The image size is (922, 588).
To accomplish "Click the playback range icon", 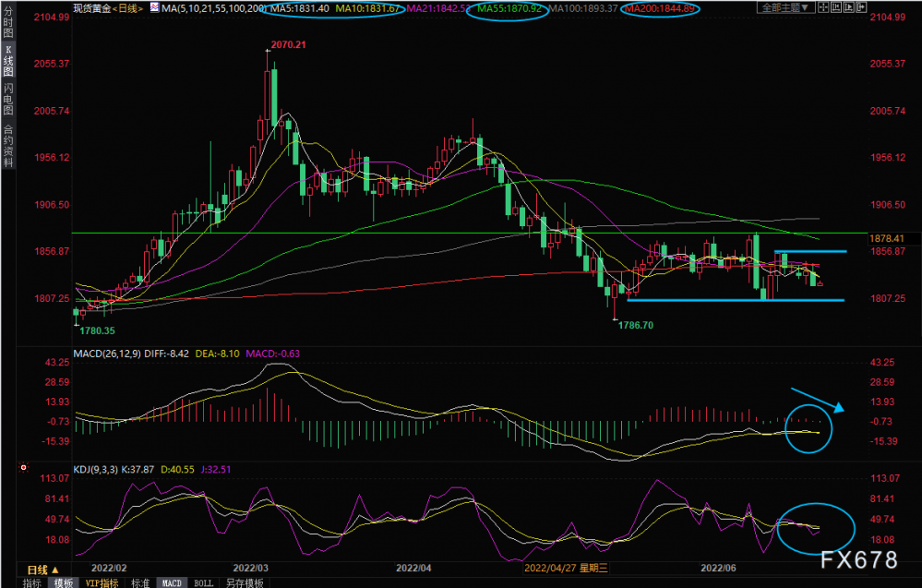I will pyautogui.click(x=849, y=7).
